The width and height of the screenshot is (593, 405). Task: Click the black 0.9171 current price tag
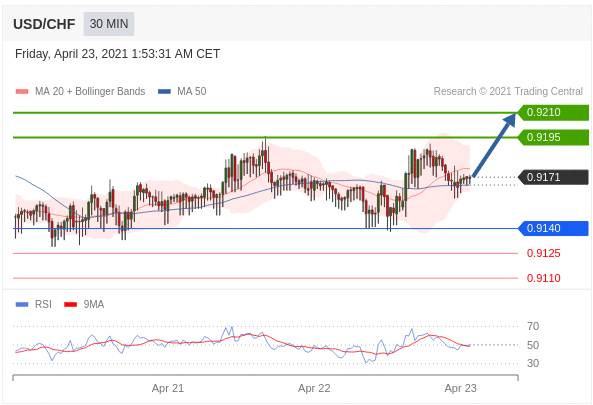[553, 177]
